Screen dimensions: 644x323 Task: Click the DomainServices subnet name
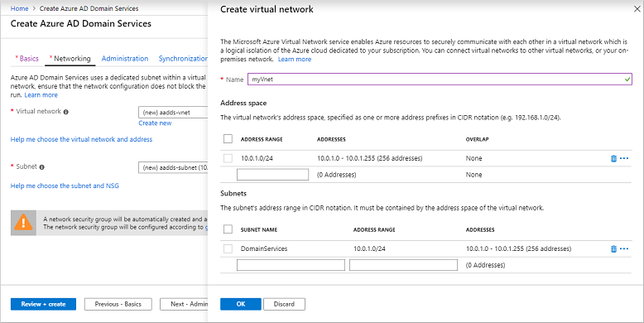click(x=264, y=248)
